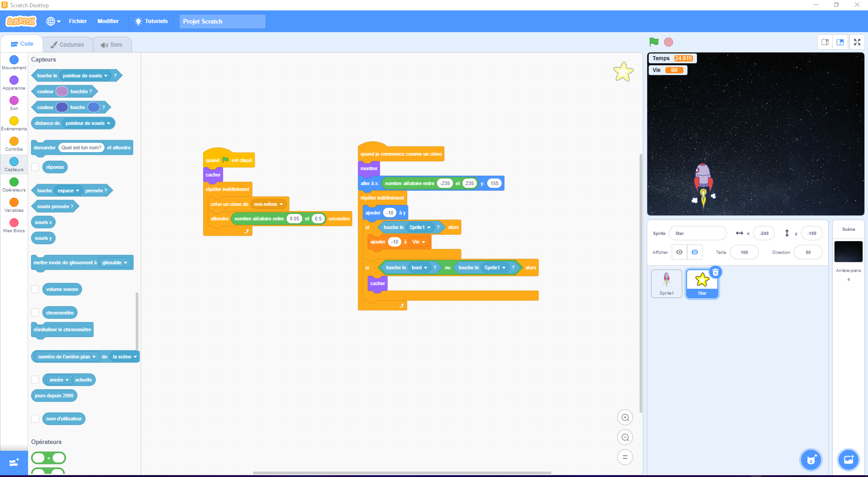868x477 pixels.
Task: Select the Opérateurs block category
Action: (14, 184)
